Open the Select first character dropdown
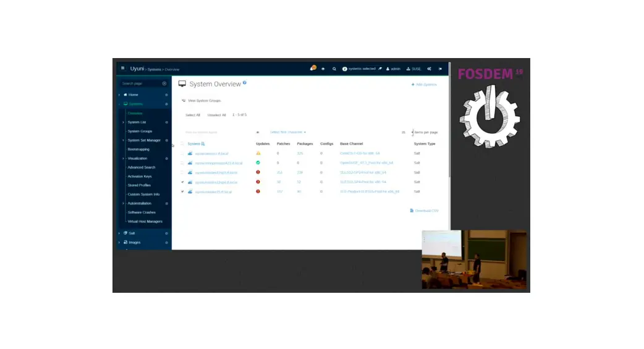This screenshot has height=349, width=644. coord(288,132)
